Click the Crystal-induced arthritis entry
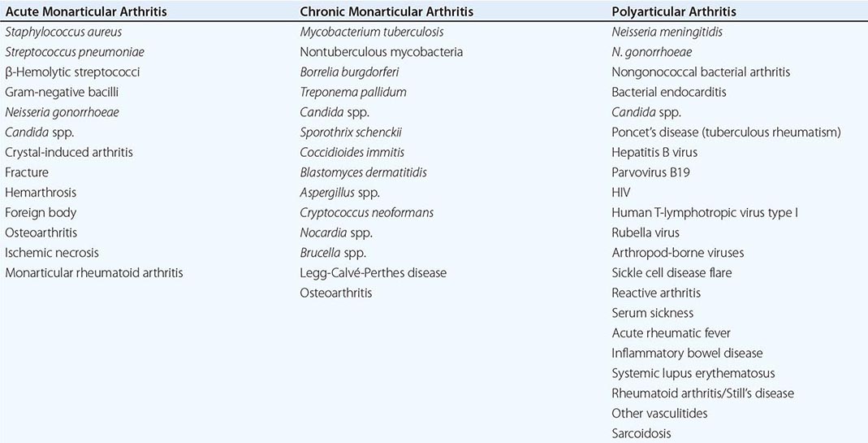 click(69, 152)
